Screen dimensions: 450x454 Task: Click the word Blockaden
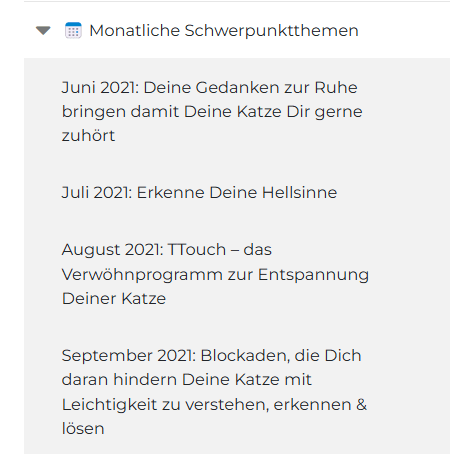click(245, 356)
